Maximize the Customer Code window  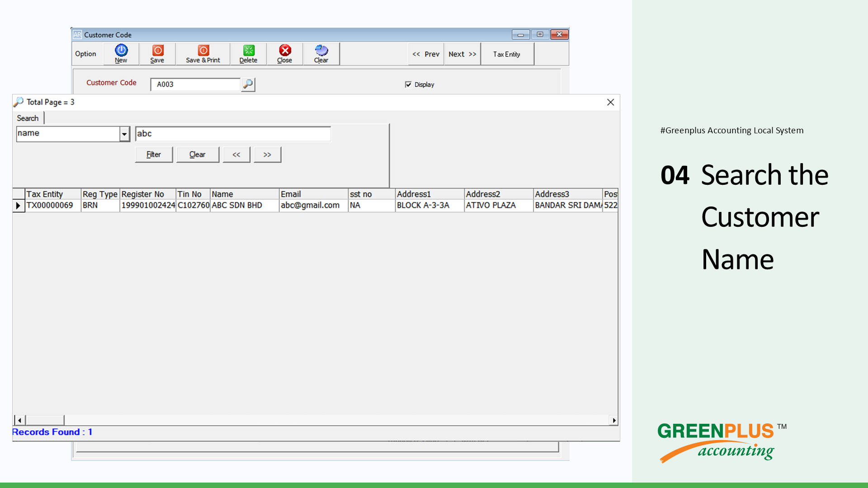click(x=540, y=35)
